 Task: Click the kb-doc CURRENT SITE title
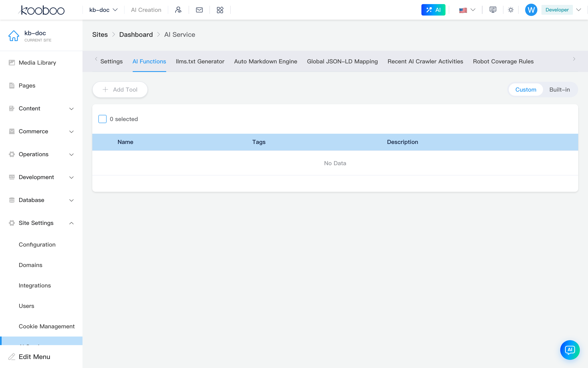click(38, 36)
